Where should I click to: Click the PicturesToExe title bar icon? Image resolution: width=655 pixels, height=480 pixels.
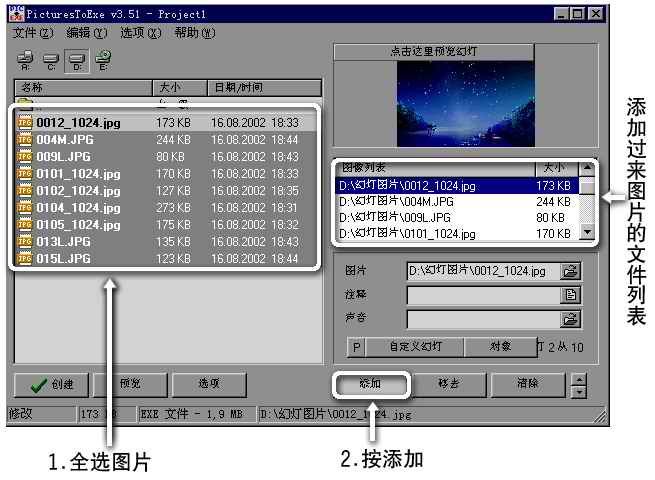(16, 14)
